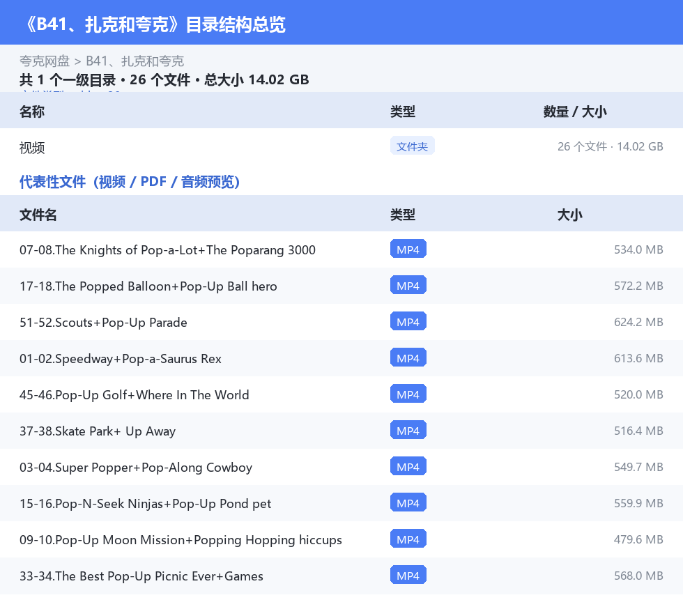
Task: Click the MP4 badge for 15-16.Pop-N-Seek Ninjas
Action: click(408, 502)
